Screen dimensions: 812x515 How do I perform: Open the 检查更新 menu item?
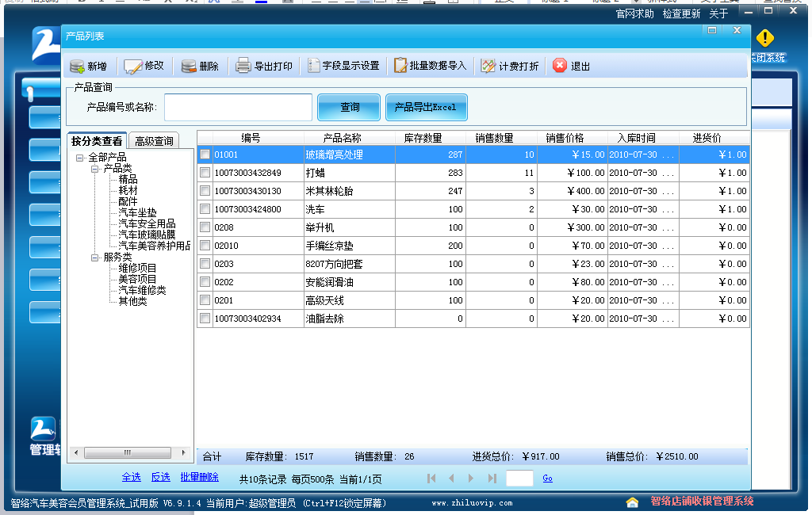[681, 13]
